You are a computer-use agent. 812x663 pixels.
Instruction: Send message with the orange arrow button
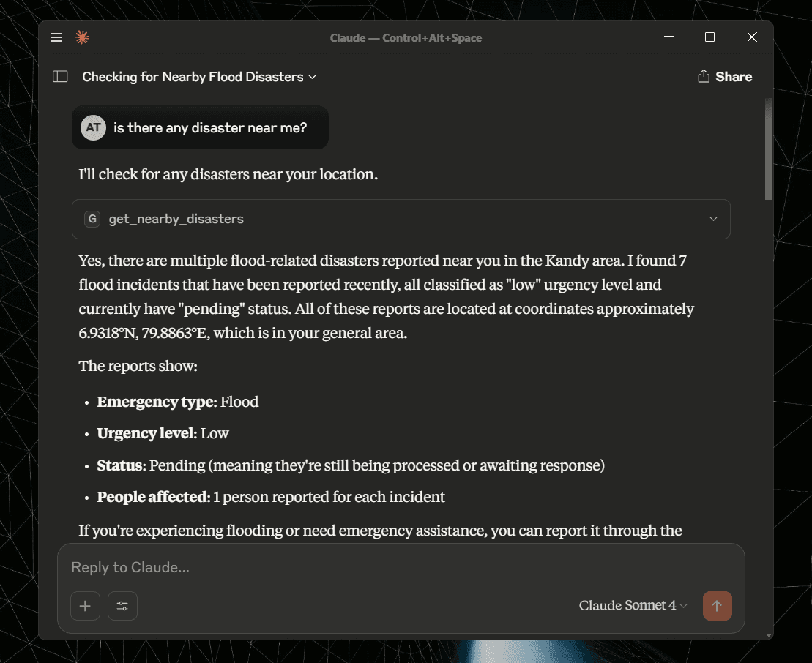click(717, 605)
